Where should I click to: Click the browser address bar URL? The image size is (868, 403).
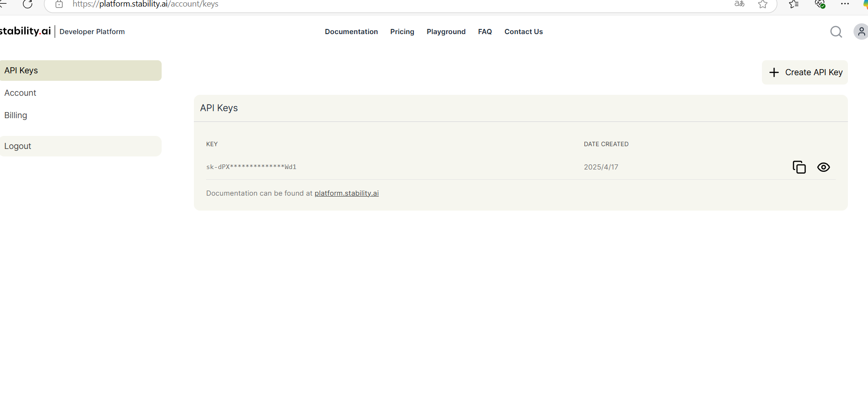145,4
